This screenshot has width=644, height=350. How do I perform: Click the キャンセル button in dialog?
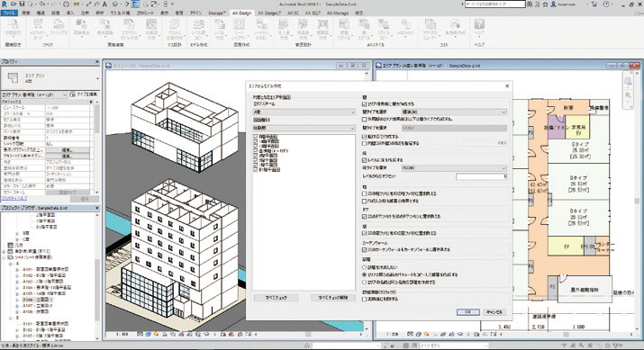(x=494, y=312)
